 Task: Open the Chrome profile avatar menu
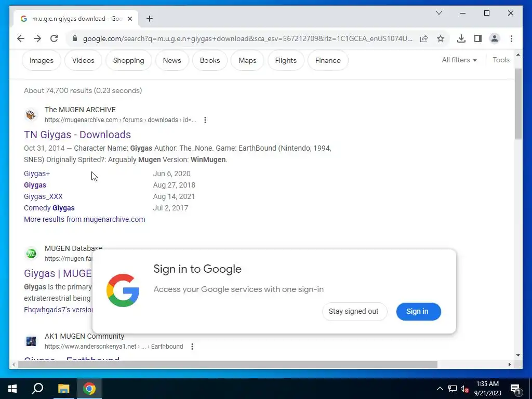click(x=495, y=38)
